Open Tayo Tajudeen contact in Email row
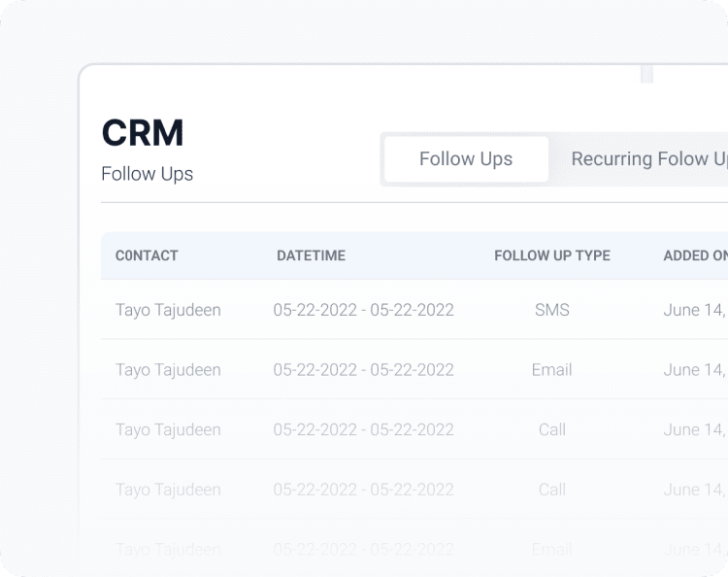 pyautogui.click(x=168, y=370)
